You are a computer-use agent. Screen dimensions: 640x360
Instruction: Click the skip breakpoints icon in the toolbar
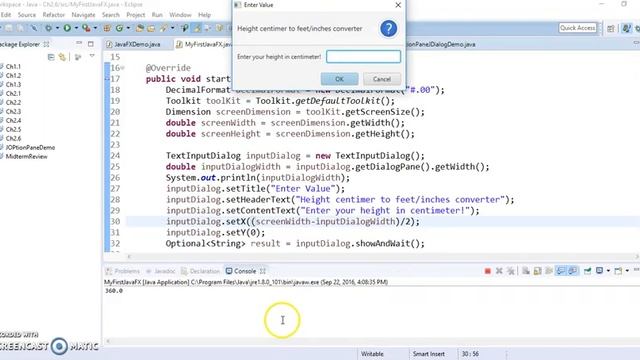(33, 27)
